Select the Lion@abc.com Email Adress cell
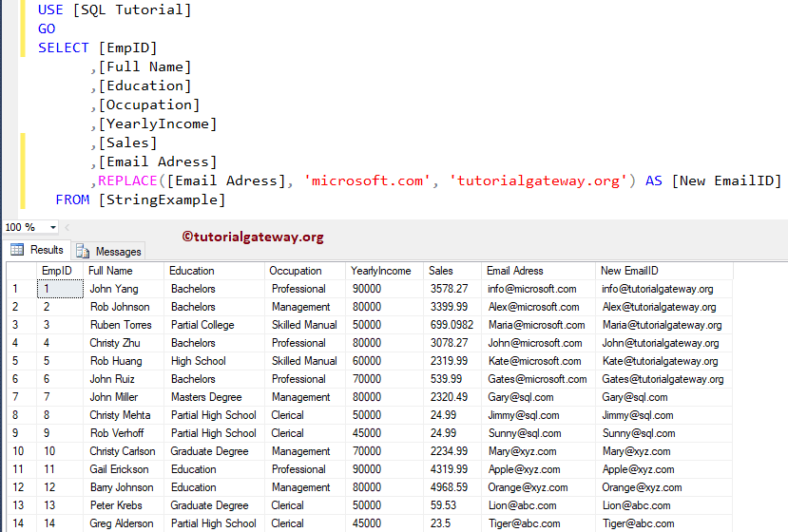 (539, 506)
